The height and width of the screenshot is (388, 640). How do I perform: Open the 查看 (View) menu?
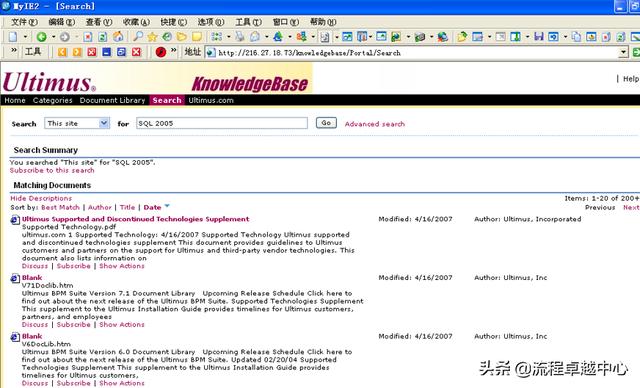click(99, 22)
